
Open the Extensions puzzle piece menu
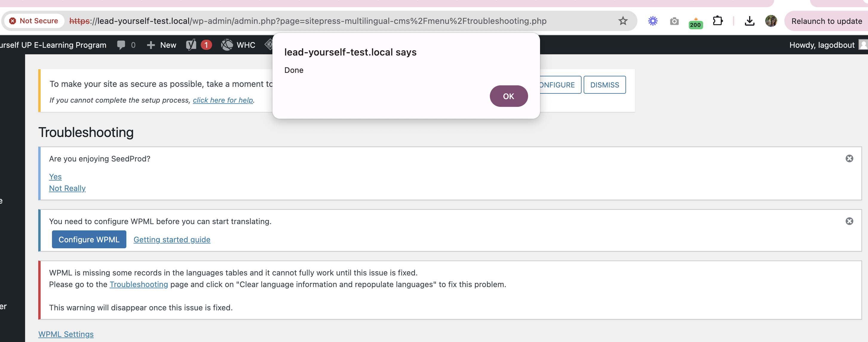coord(718,21)
